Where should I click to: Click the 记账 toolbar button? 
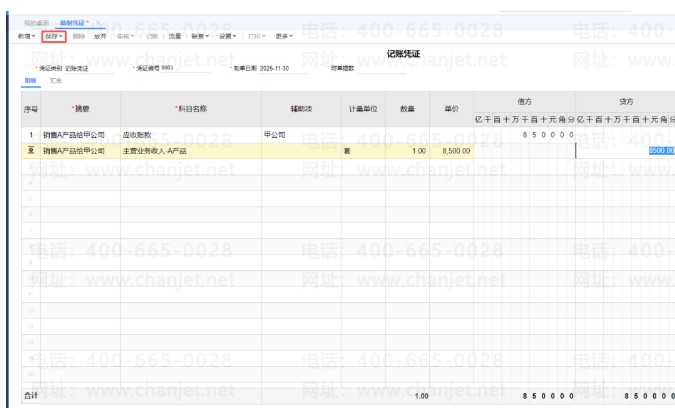tap(152, 37)
